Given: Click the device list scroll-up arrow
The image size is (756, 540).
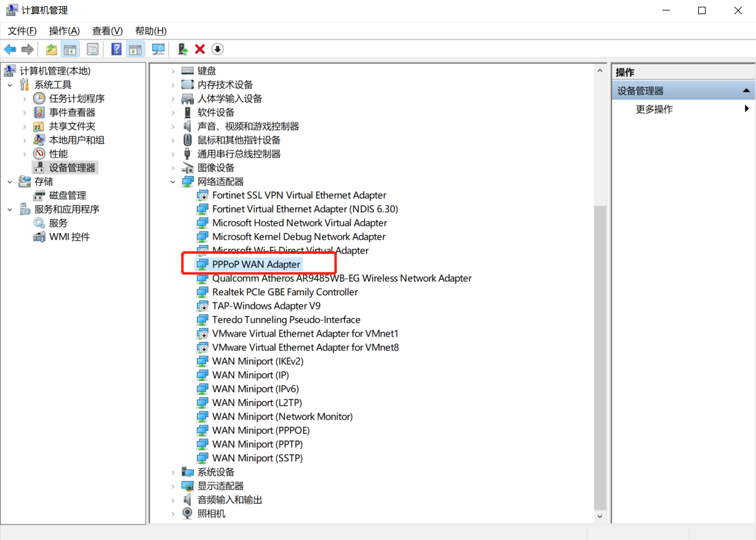Looking at the screenshot, I should [x=600, y=71].
